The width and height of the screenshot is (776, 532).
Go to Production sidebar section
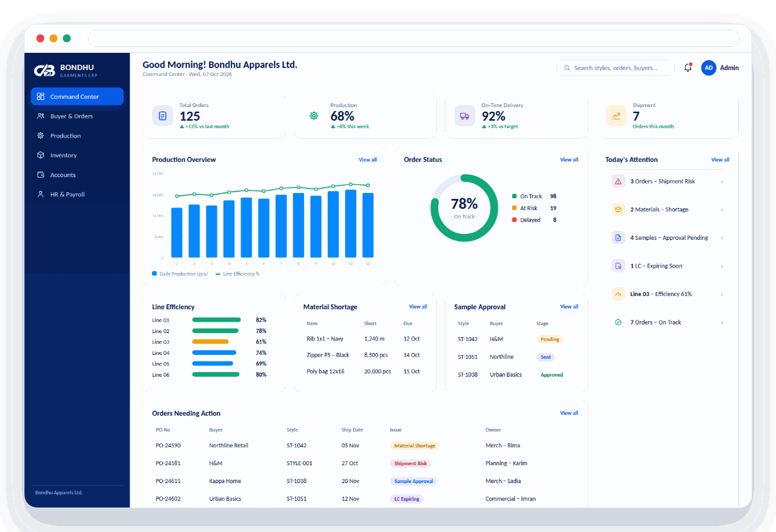tap(77, 135)
